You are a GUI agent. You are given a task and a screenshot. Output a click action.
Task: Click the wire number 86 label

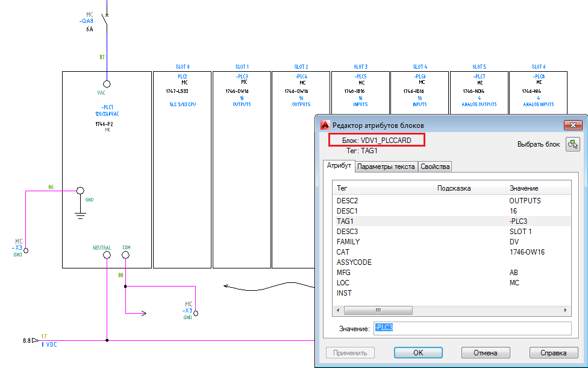51,187
